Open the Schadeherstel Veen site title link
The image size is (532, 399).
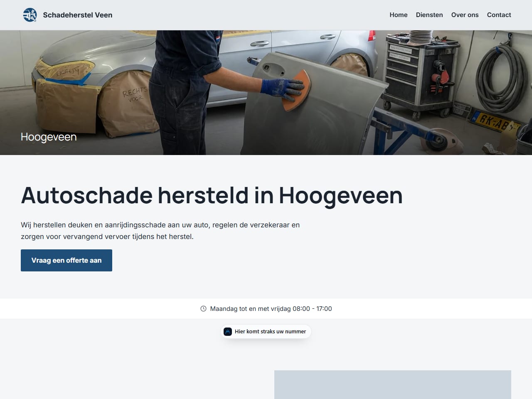click(x=78, y=15)
